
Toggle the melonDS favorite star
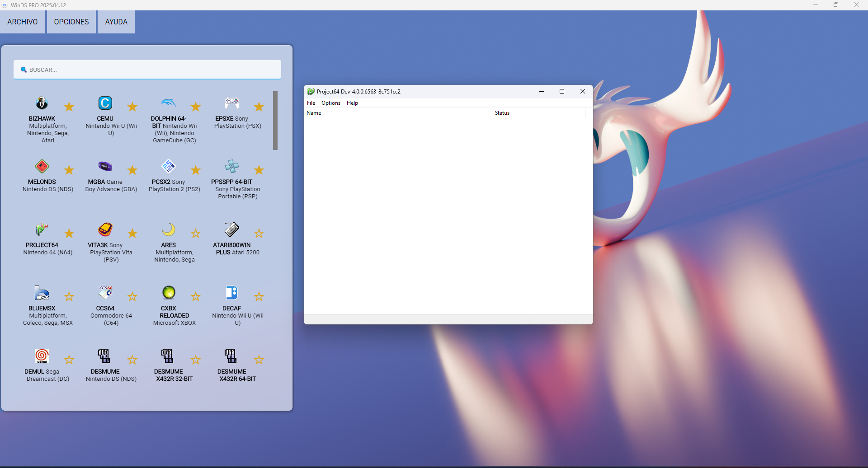point(69,170)
